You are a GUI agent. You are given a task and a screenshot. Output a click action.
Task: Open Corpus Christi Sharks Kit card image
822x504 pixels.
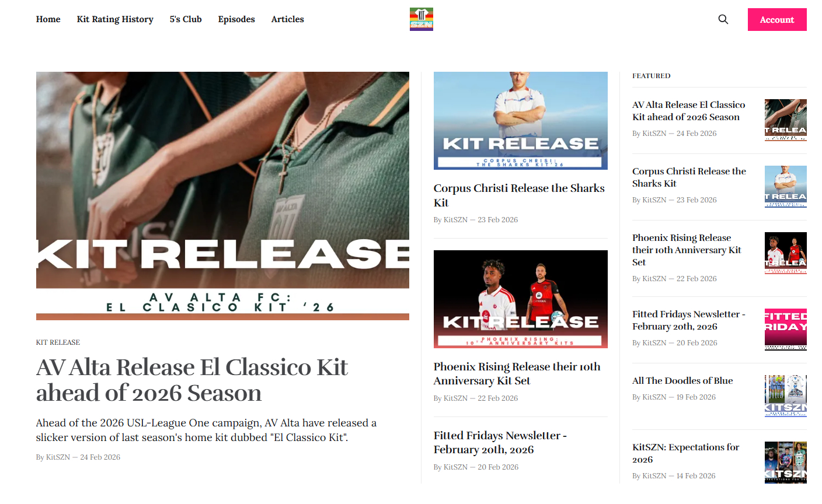click(x=521, y=121)
